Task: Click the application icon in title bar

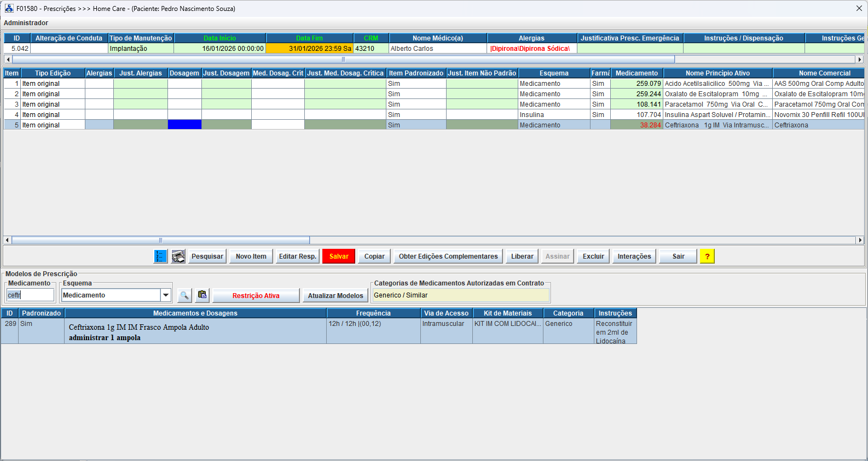Action: click(9, 9)
